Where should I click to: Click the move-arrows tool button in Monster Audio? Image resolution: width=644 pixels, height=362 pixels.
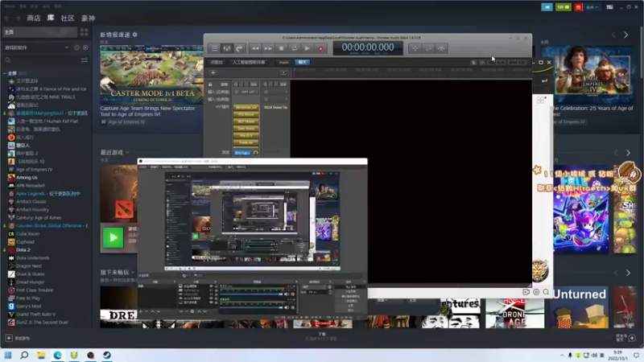415,48
